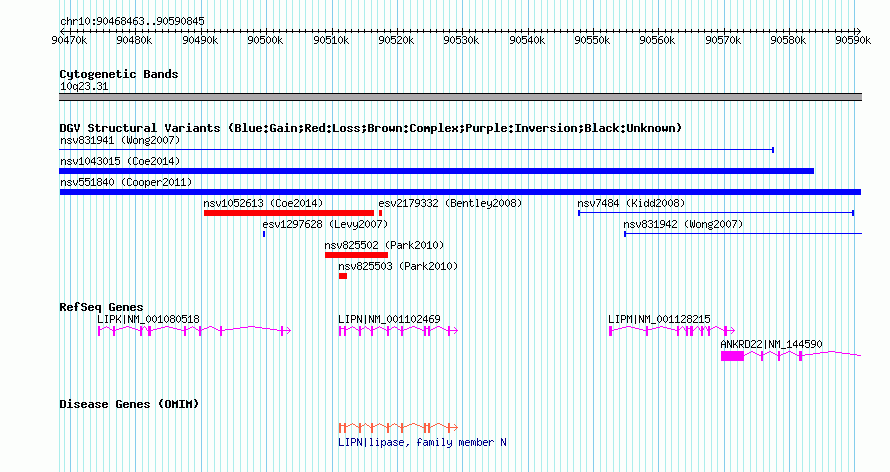Image resolution: width=890 pixels, height=472 pixels.
Task: Click the 90510k ruler tick label
Action: (x=331, y=40)
